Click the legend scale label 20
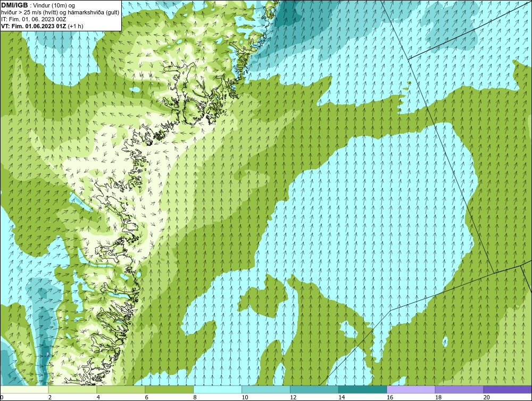The image size is (532, 401). [487, 397]
